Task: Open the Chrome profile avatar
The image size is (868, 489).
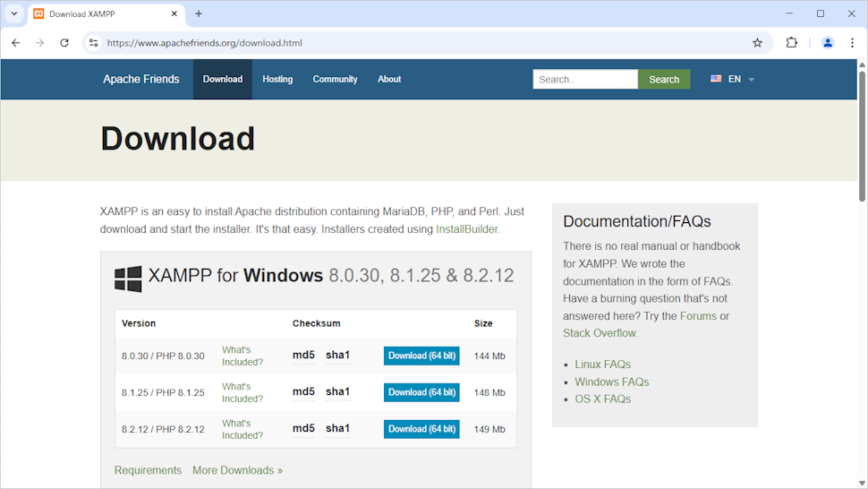Action: (x=828, y=43)
